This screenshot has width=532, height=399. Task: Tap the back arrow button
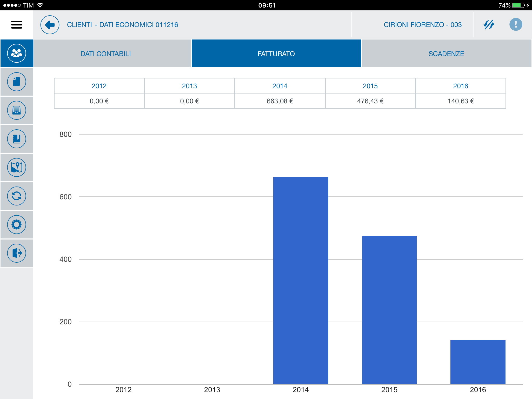point(50,25)
